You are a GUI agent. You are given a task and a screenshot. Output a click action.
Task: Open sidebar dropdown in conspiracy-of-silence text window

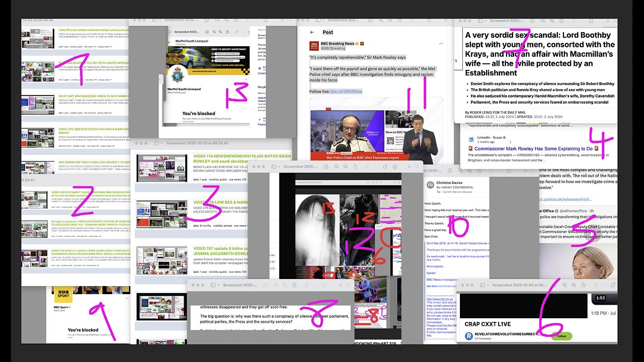pyautogui.click(x=218, y=285)
